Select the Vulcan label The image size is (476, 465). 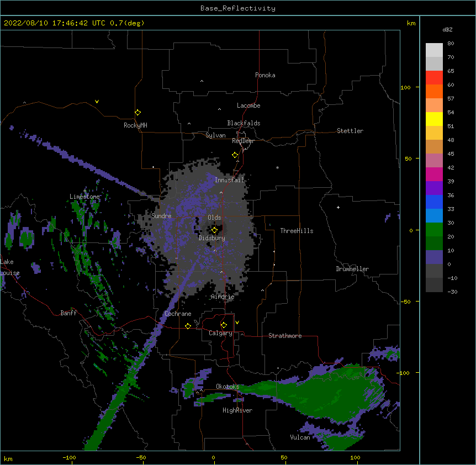[x=300, y=437]
